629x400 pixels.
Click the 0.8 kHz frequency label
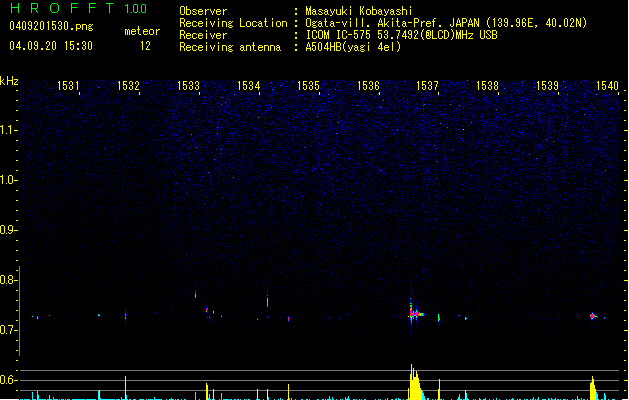pos(8,280)
